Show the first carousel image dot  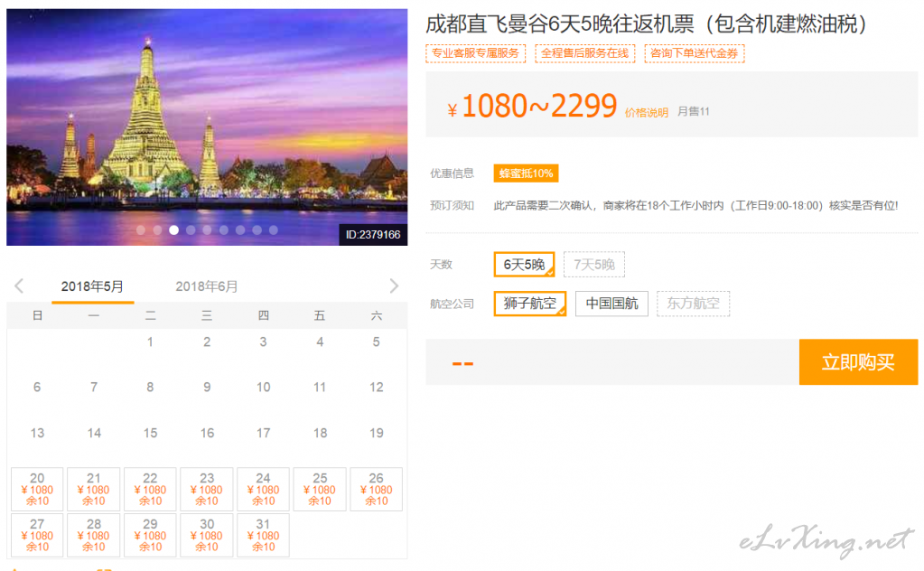[x=141, y=230]
